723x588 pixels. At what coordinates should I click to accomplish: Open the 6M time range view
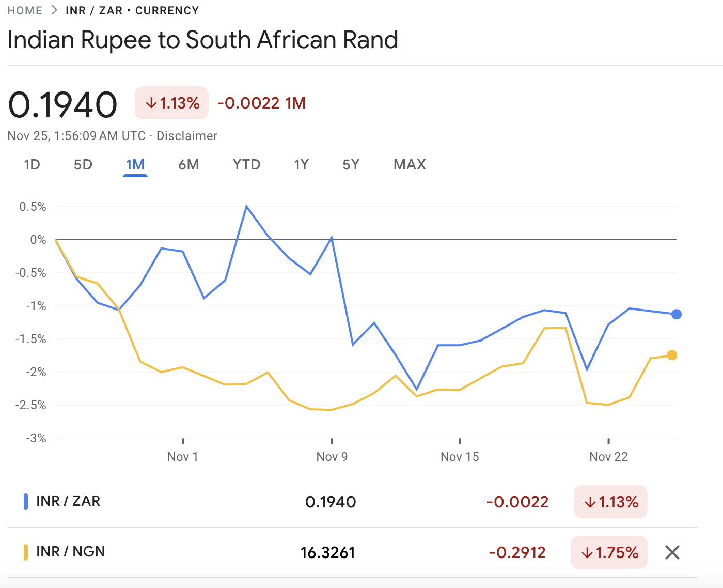click(189, 164)
